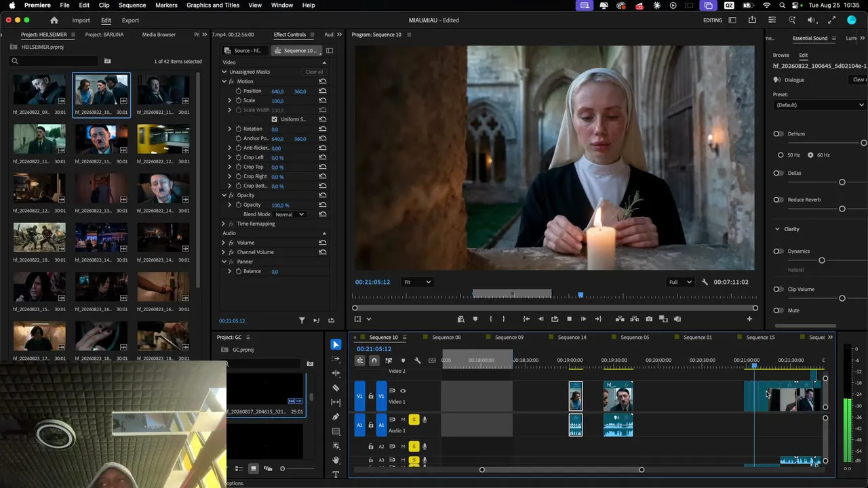Image resolution: width=868 pixels, height=488 pixels.
Task: Toggle Video 1 track eye visibility
Action: [403, 390]
